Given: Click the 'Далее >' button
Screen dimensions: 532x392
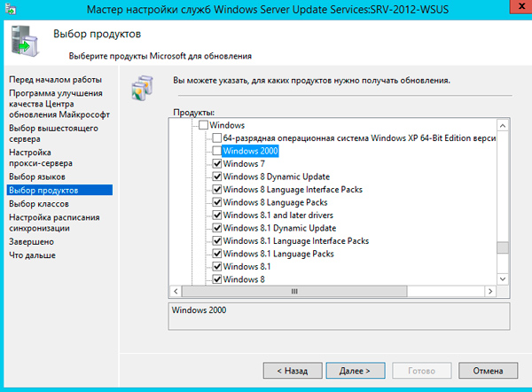Looking at the screenshot, I should coord(356,371).
